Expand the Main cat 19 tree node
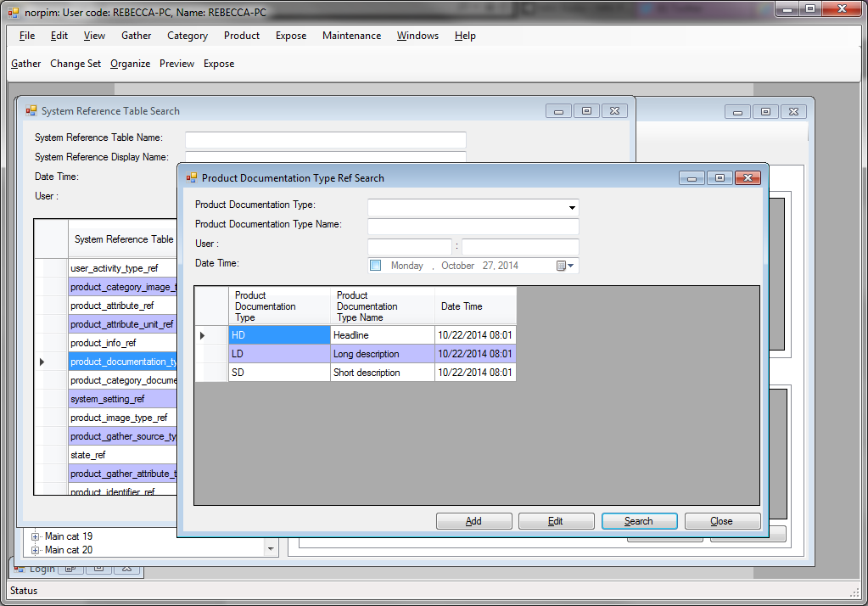Screen dimensions: 868x606 pyautogui.click(x=36, y=536)
